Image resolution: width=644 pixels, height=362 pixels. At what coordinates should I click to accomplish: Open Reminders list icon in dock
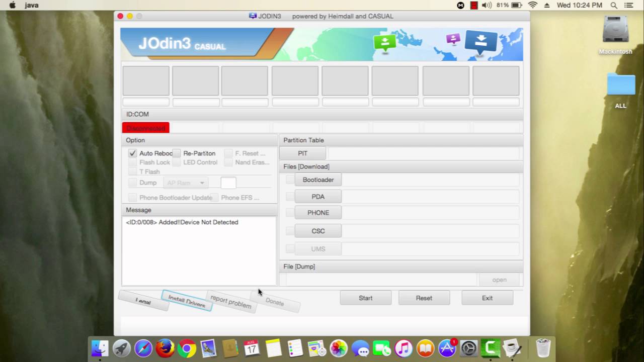pos(295,348)
